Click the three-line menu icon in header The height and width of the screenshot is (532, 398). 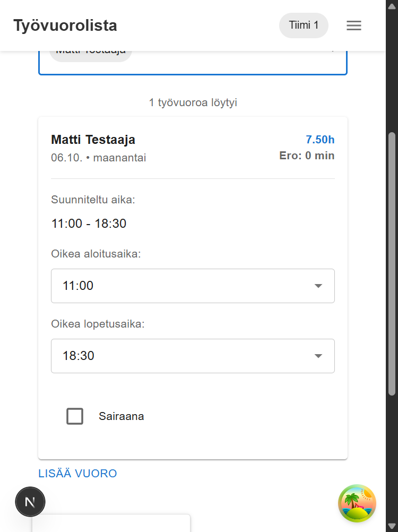[x=353, y=25]
